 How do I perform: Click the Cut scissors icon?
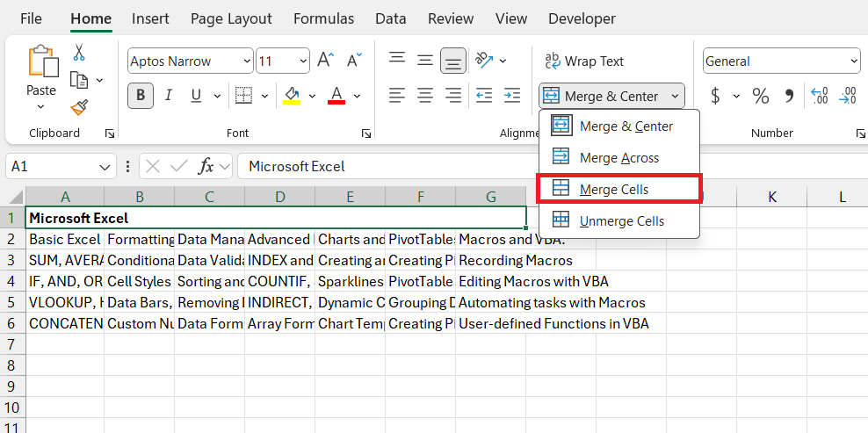(x=78, y=53)
